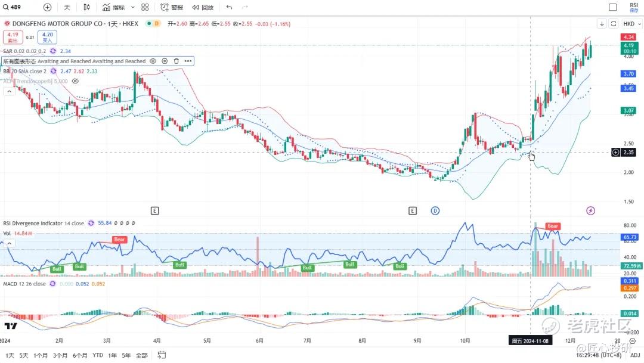This screenshot has width=644, height=363.
Task: Click the snapshot frame icon beside HKD
Action: (x=614, y=24)
